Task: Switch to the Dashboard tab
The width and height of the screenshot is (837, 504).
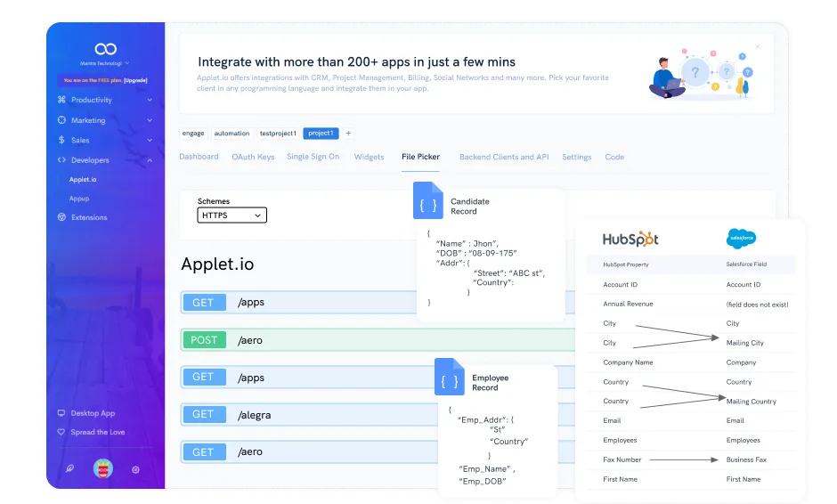Action: click(199, 157)
